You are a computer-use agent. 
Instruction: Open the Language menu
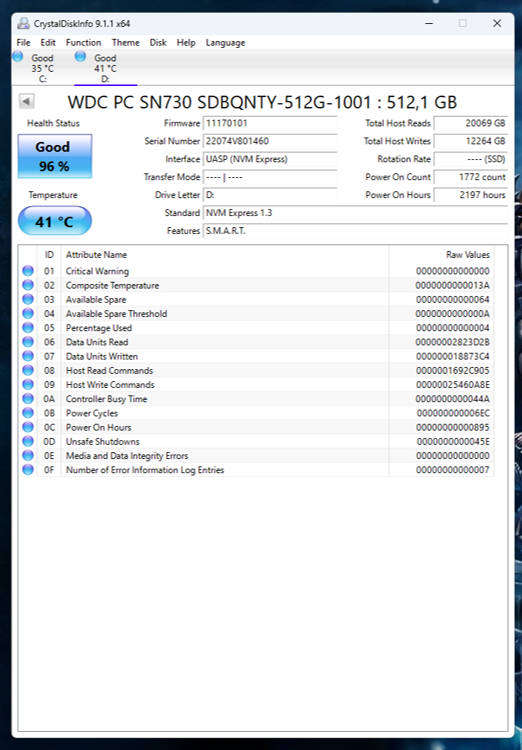pos(225,43)
